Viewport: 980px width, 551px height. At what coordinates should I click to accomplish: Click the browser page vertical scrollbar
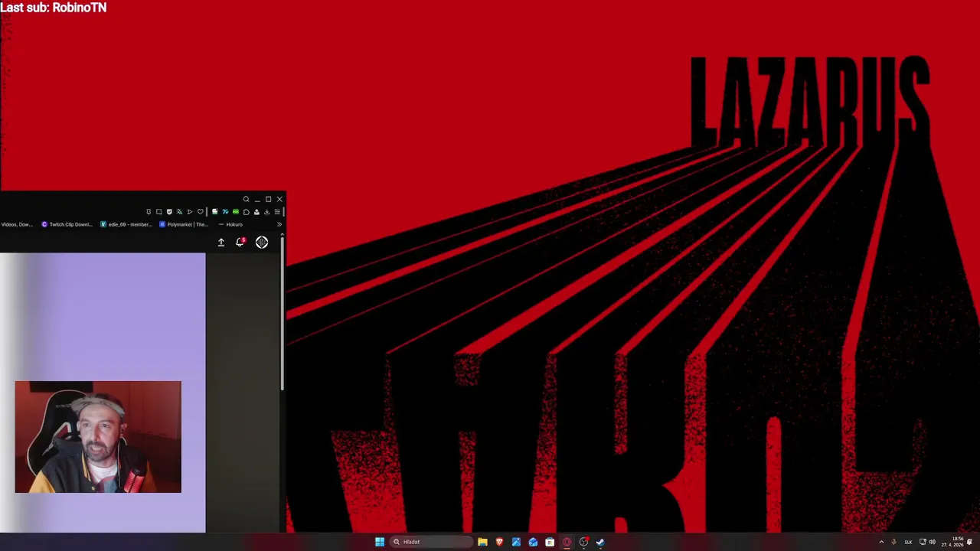tap(283, 314)
